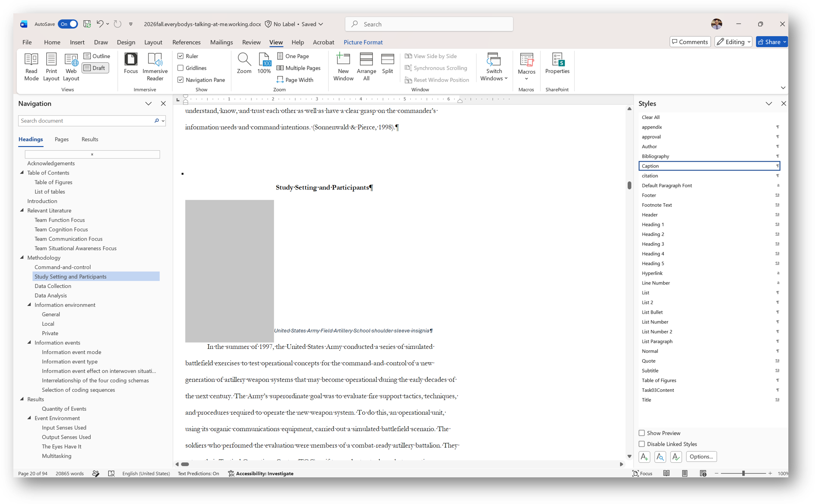Switch to the References tab
The width and height of the screenshot is (815, 504).
coord(186,42)
